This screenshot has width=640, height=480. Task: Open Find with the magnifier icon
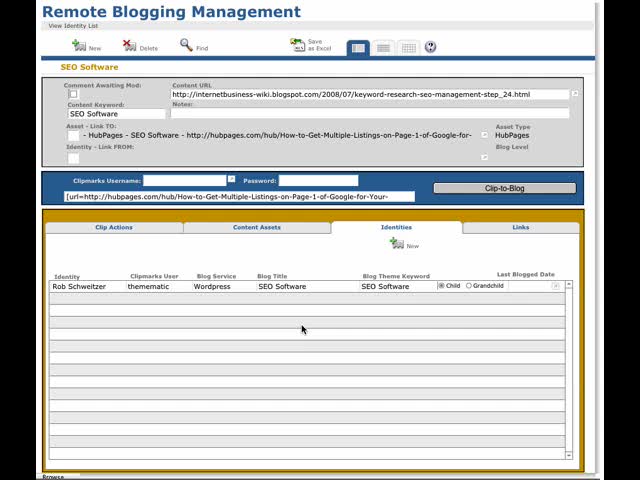(x=186, y=45)
